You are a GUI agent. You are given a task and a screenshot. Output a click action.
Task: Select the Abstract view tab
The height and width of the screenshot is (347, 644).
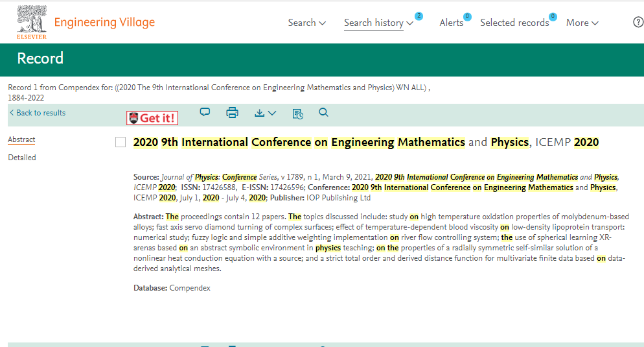21,139
